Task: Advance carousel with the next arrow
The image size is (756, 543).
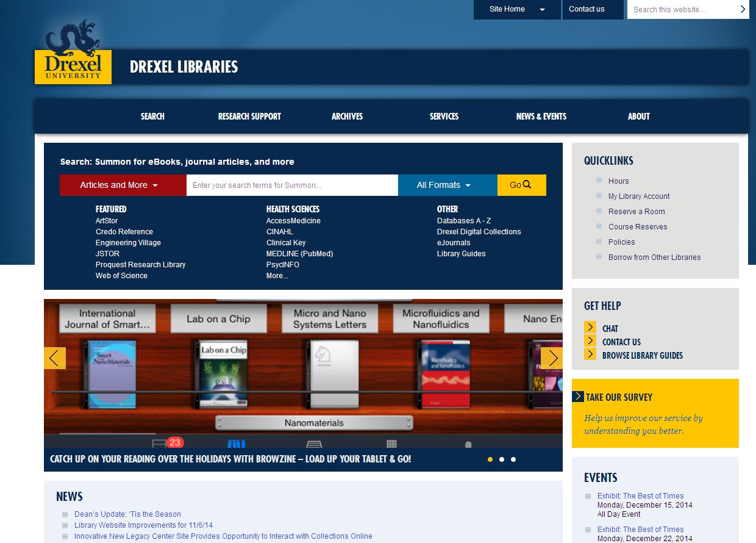Action: click(x=552, y=358)
